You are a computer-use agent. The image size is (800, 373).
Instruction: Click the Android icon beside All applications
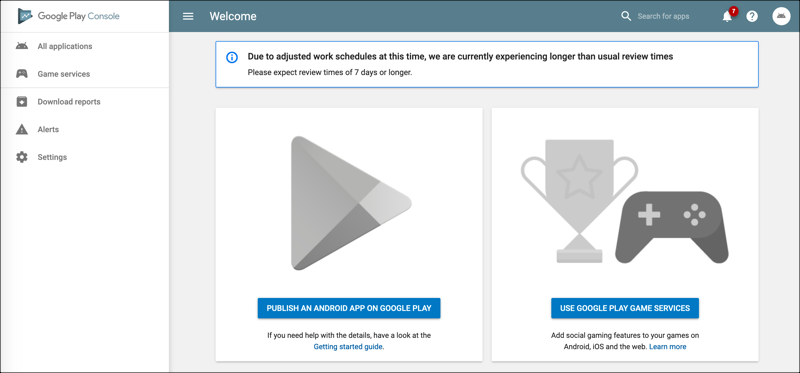(21, 46)
